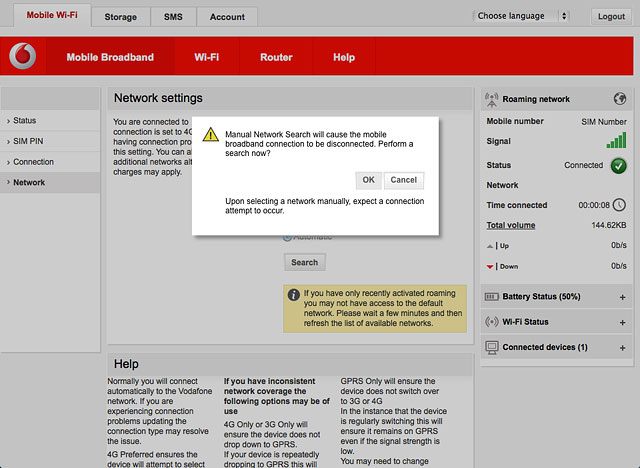This screenshot has height=468, width=640.
Task: Click the Vodafone logo icon
Action: [x=22, y=56]
